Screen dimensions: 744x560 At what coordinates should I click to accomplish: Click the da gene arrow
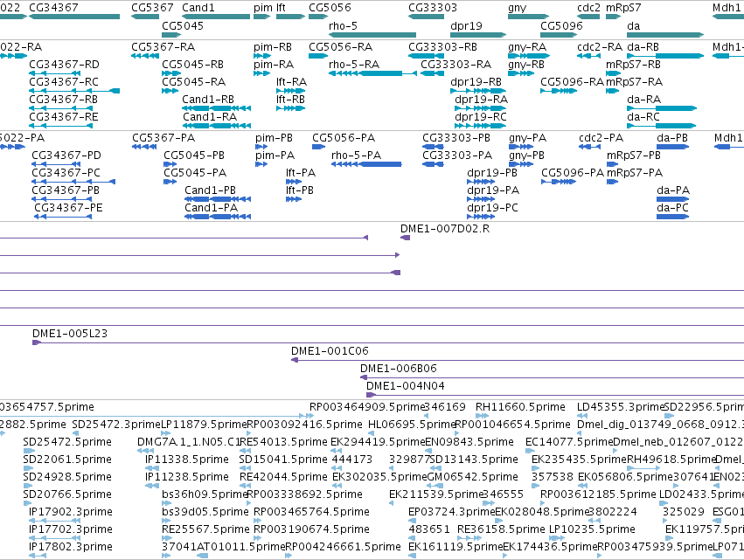[x=665, y=35]
